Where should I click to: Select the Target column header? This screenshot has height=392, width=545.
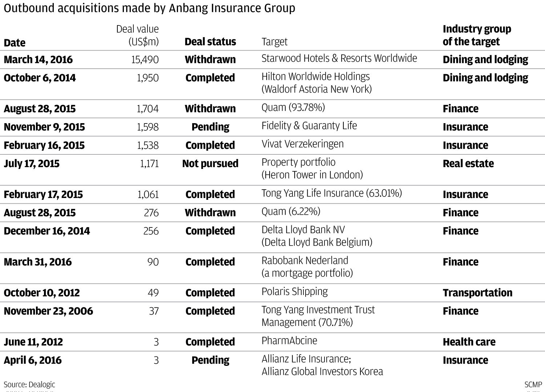274,42
